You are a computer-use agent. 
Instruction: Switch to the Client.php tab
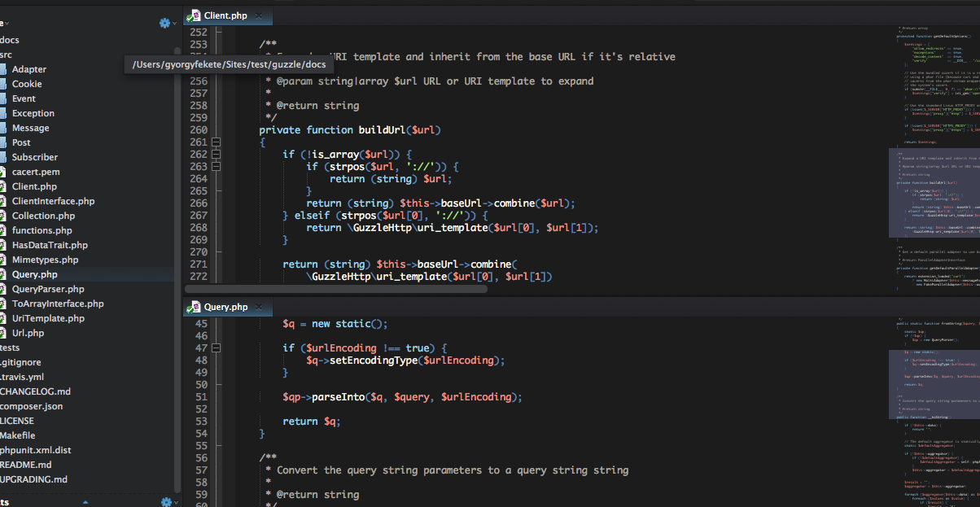(x=225, y=15)
